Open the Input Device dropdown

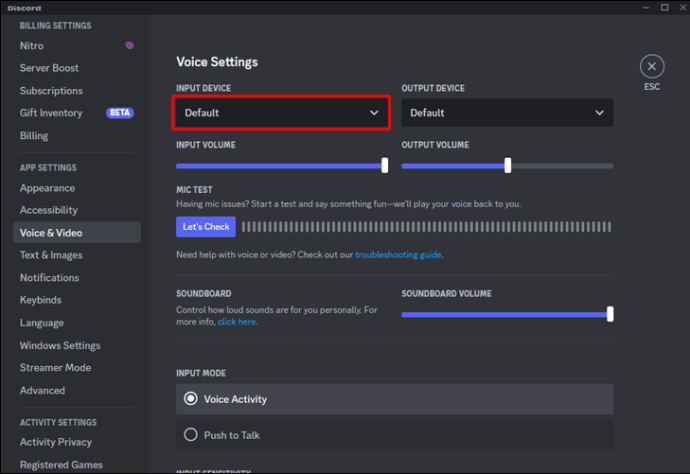[281, 113]
